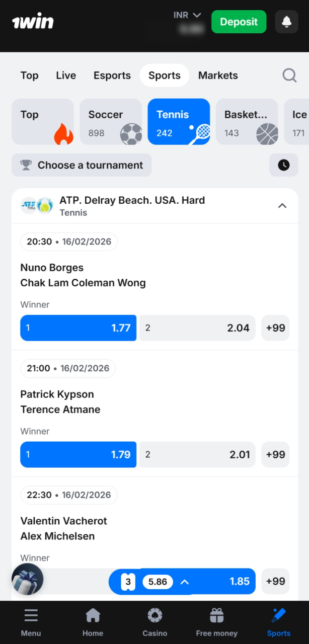Select the Tennis category chip
Viewport: 309px width, 644px height.
pos(179,121)
